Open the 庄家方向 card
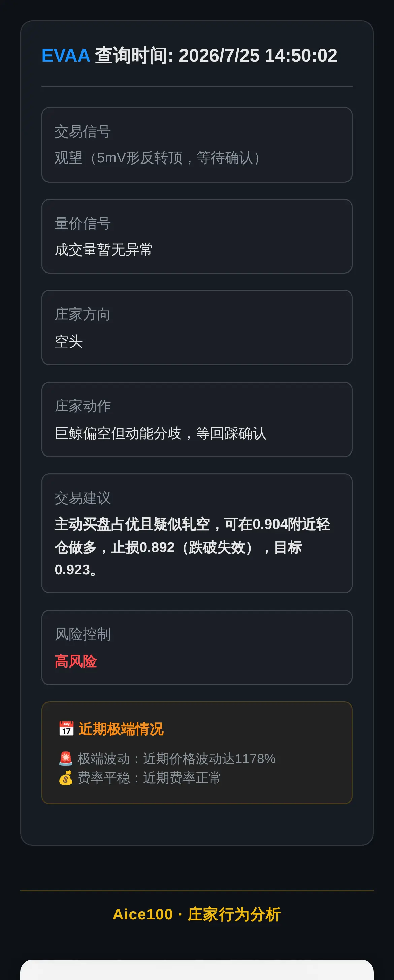394x980 pixels. [197, 328]
